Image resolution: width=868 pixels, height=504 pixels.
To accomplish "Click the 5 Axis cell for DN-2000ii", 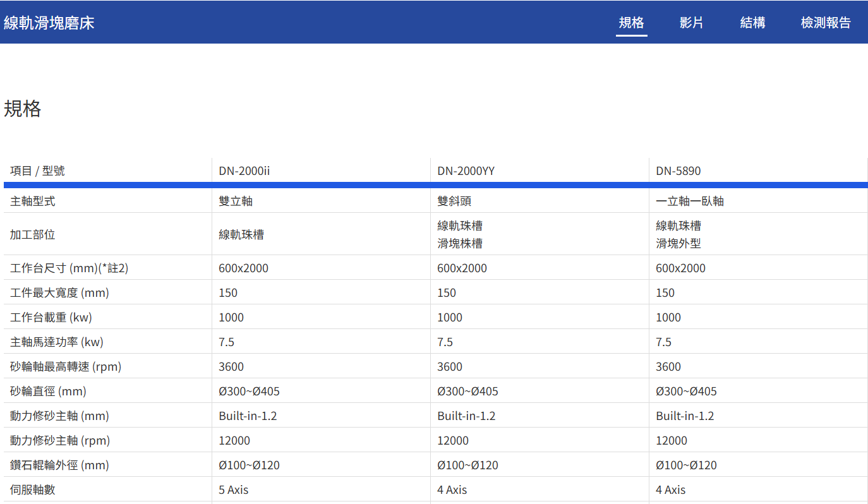I will tap(234, 489).
